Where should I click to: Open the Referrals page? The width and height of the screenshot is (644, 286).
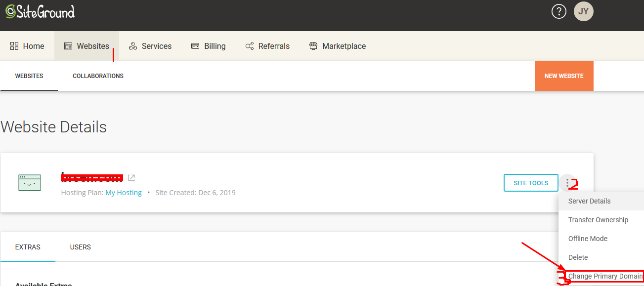point(267,46)
